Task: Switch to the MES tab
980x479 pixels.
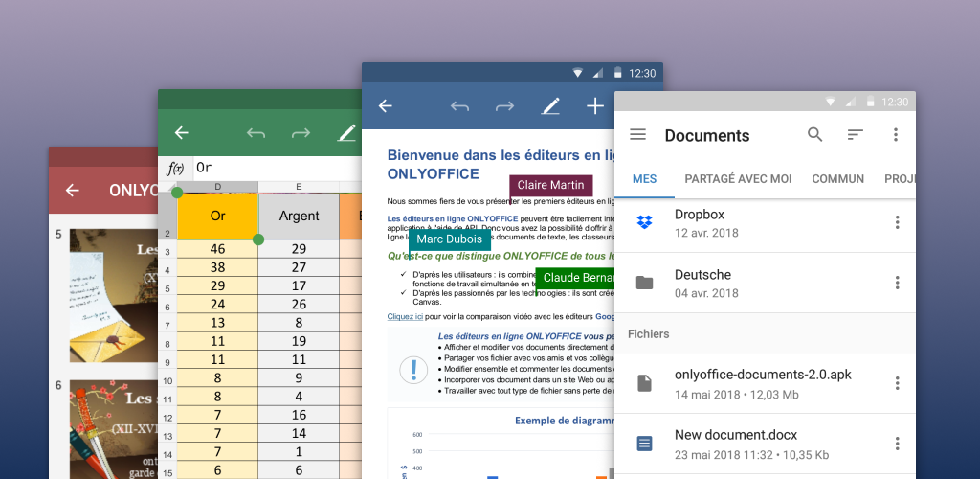Action: click(644, 179)
